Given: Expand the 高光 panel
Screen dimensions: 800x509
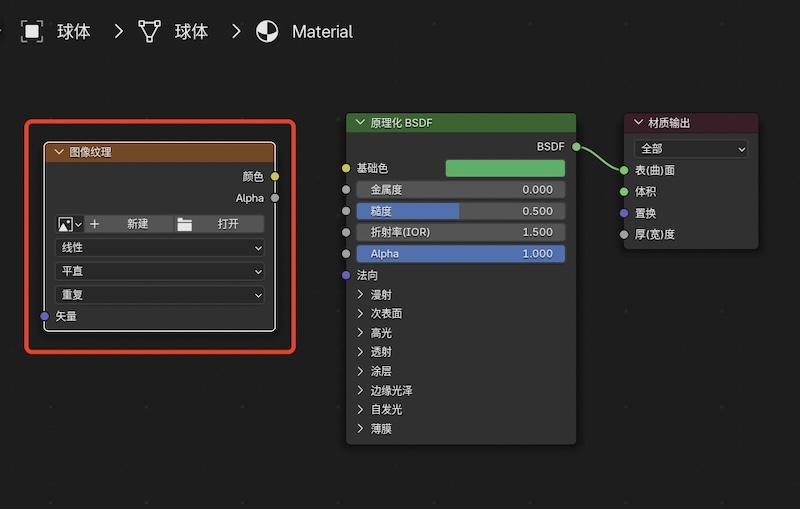Looking at the screenshot, I should pyautogui.click(x=360, y=333).
